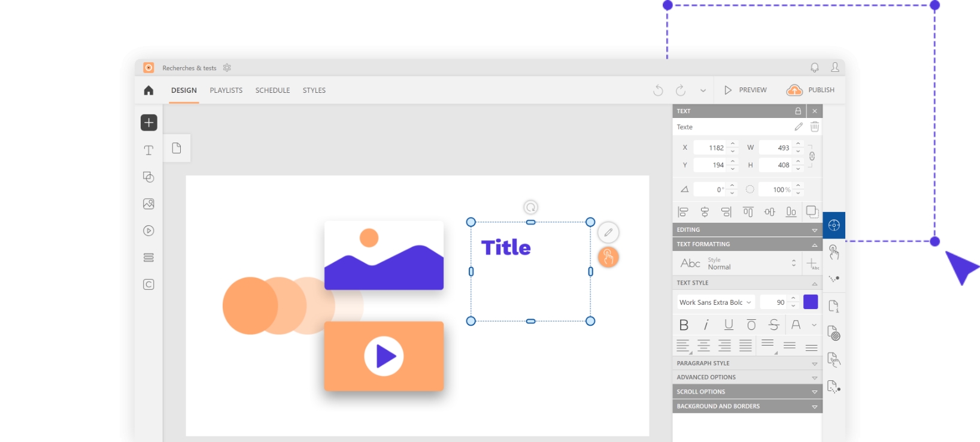Click the PREVIEW button
The image size is (980, 442).
point(745,90)
